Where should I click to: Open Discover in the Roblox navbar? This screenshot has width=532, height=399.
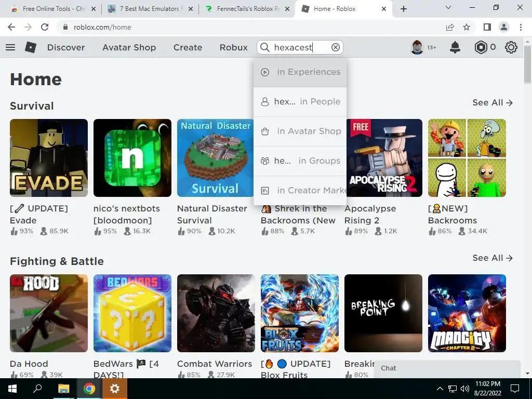click(x=66, y=47)
